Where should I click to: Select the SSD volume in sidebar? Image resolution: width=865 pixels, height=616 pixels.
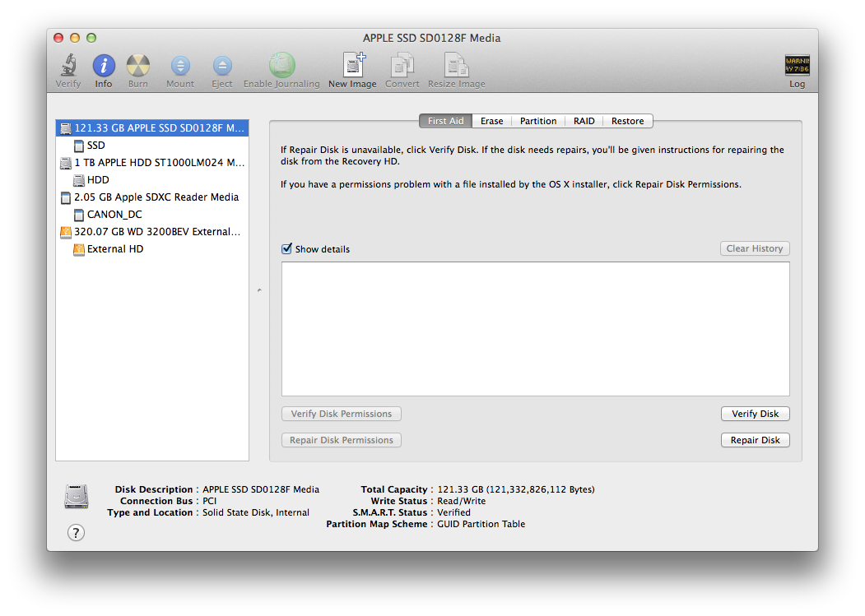[152, 146]
